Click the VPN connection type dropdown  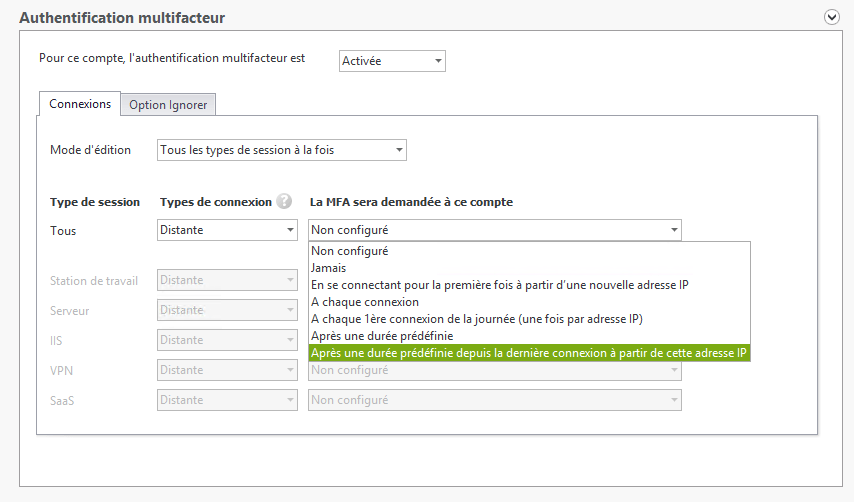227,370
